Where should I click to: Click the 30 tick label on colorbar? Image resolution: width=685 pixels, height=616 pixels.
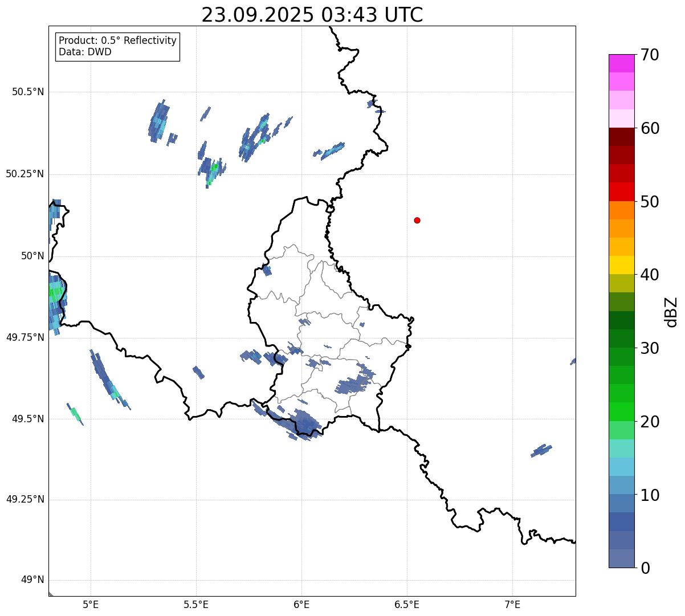[650, 348]
